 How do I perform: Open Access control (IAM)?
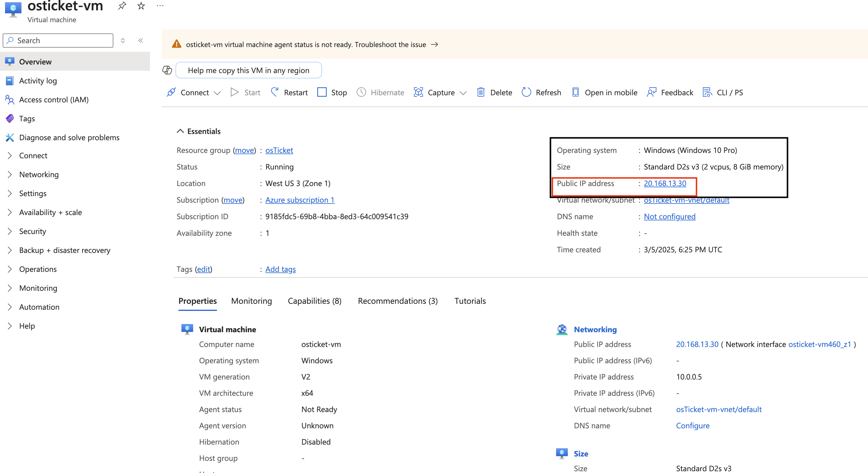click(75, 99)
